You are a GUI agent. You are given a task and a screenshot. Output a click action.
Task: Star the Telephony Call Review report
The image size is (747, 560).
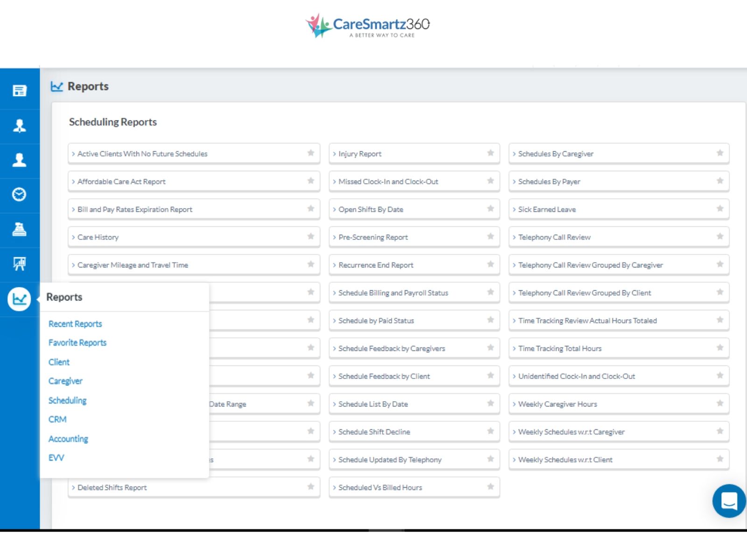(720, 237)
